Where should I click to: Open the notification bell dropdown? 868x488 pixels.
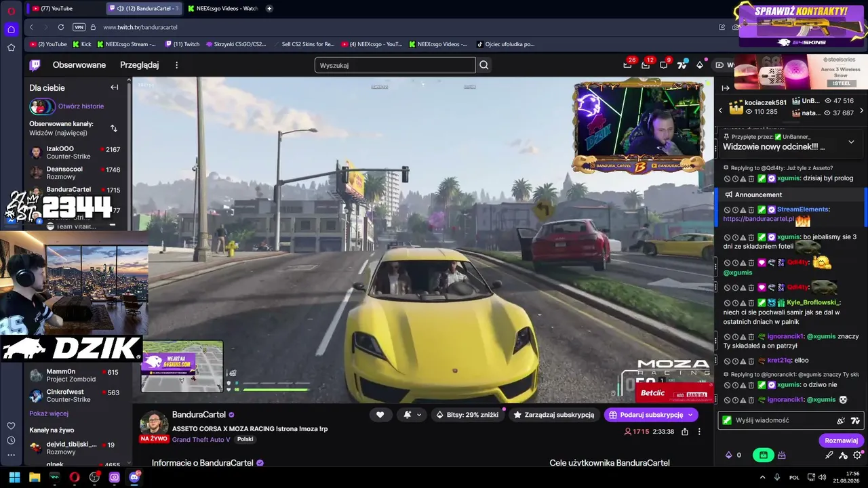coord(412,415)
